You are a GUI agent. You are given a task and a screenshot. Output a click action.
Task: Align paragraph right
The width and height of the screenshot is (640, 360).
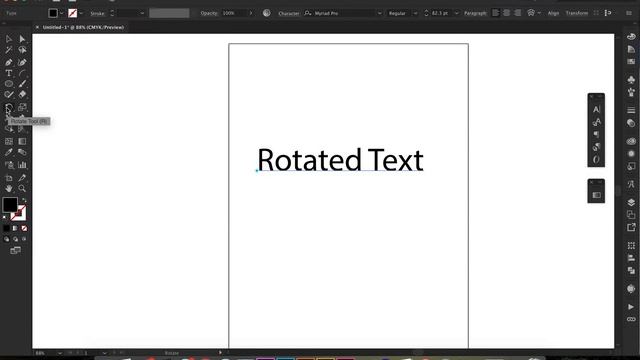coord(518,13)
